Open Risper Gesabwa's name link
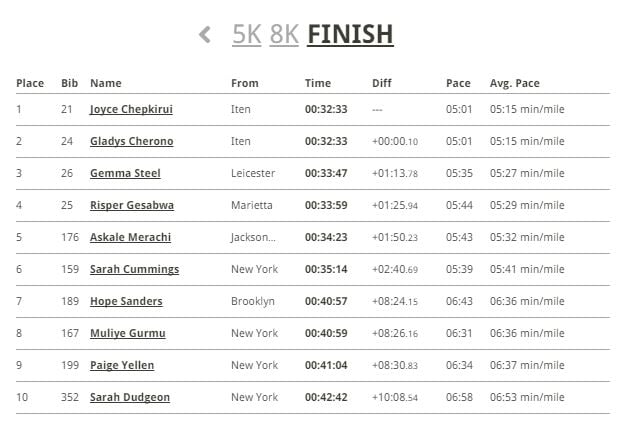 tap(132, 205)
